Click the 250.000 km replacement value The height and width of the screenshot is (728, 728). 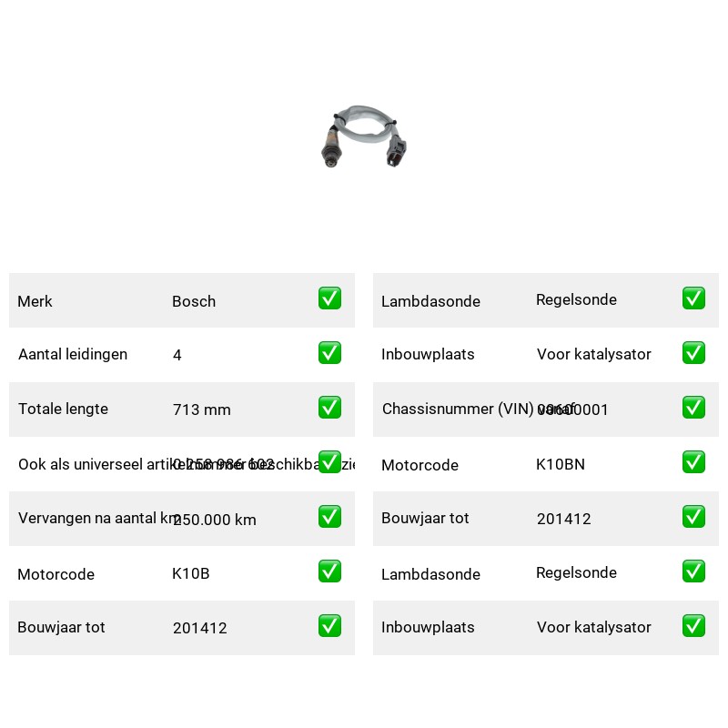click(x=215, y=520)
